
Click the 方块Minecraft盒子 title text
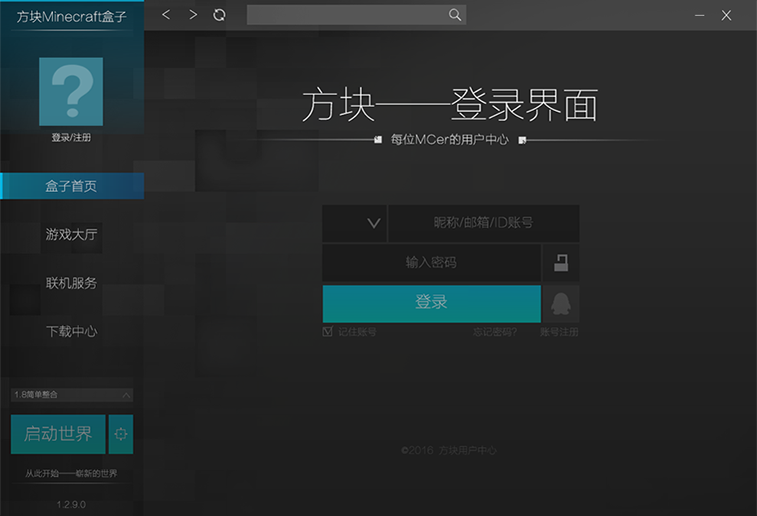[x=71, y=17]
